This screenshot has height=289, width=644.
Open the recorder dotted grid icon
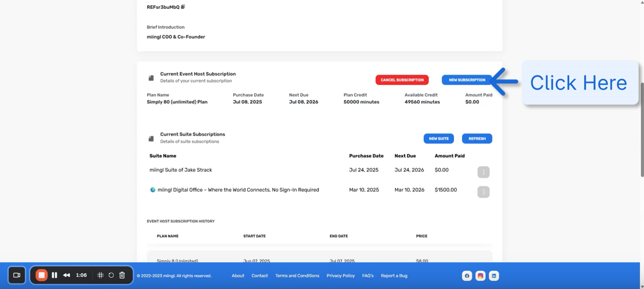(100, 275)
